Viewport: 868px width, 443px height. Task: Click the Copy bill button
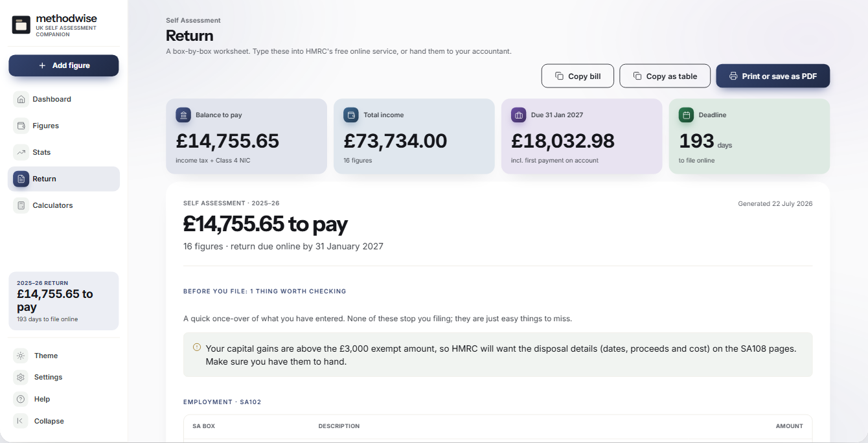coord(578,76)
